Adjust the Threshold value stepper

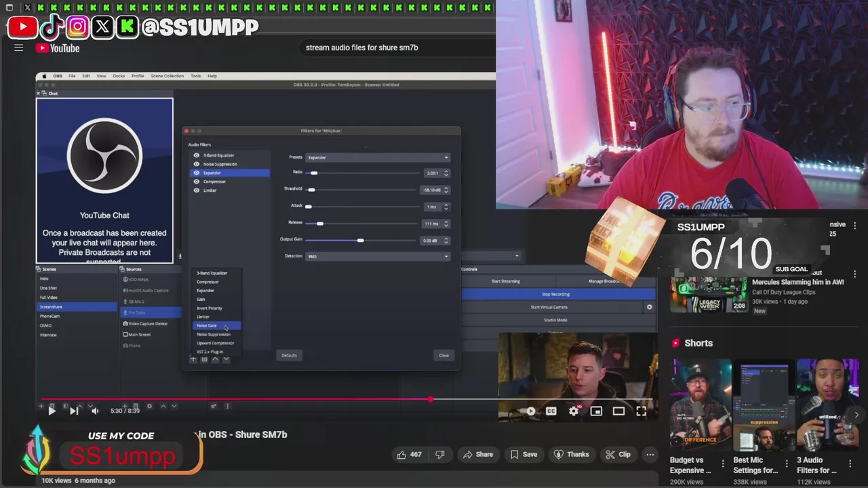pyautogui.click(x=446, y=190)
